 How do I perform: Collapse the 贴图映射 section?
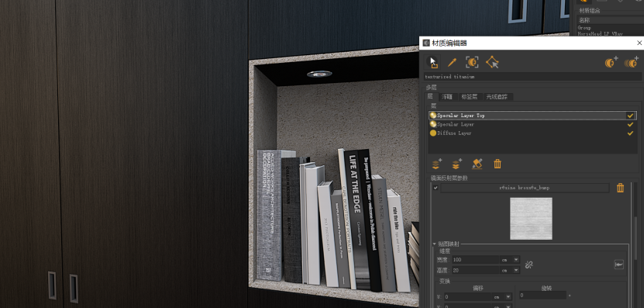435,244
